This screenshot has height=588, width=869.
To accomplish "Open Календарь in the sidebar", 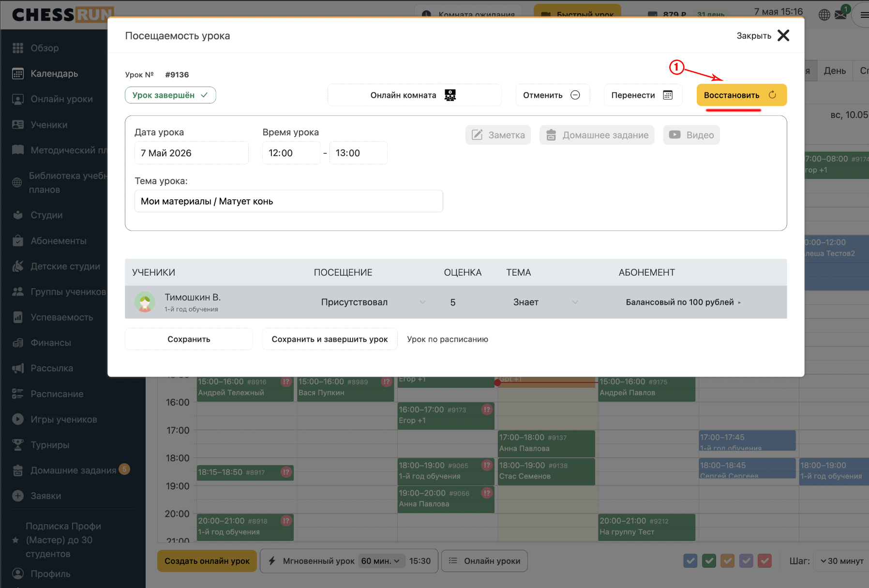I will (x=54, y=73).
